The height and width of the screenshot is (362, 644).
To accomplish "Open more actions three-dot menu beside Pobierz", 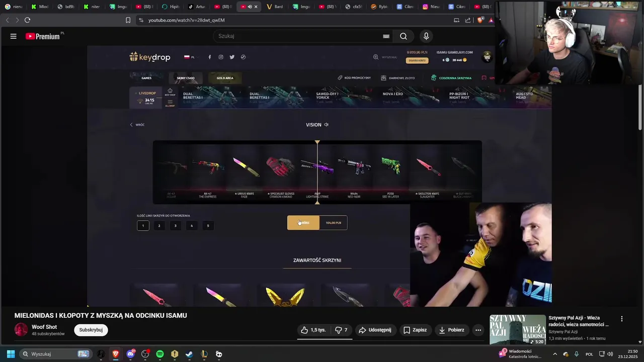I will [x=478, y=330].
